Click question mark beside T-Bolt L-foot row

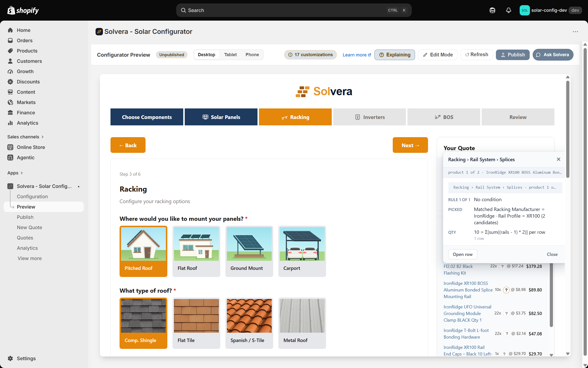click(x=507, y=334)
